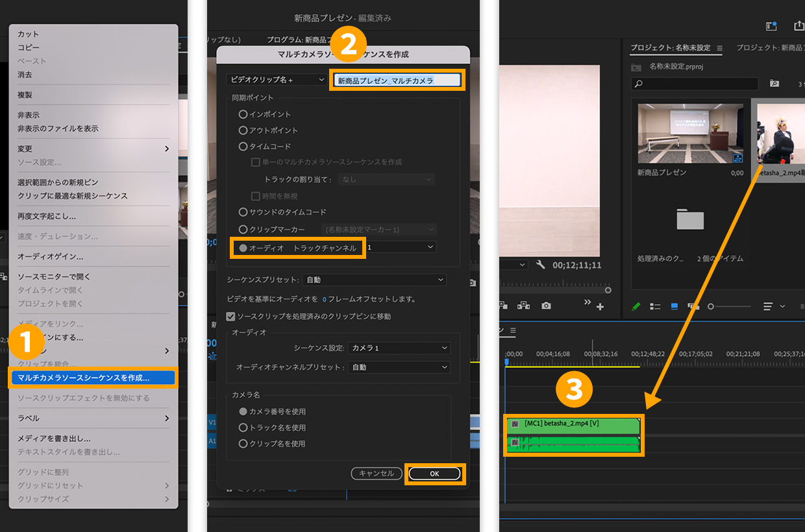Create a search bin with the folder-magnifier icon
The height and width of the screenshot is (532, 805).
[774, 84]
